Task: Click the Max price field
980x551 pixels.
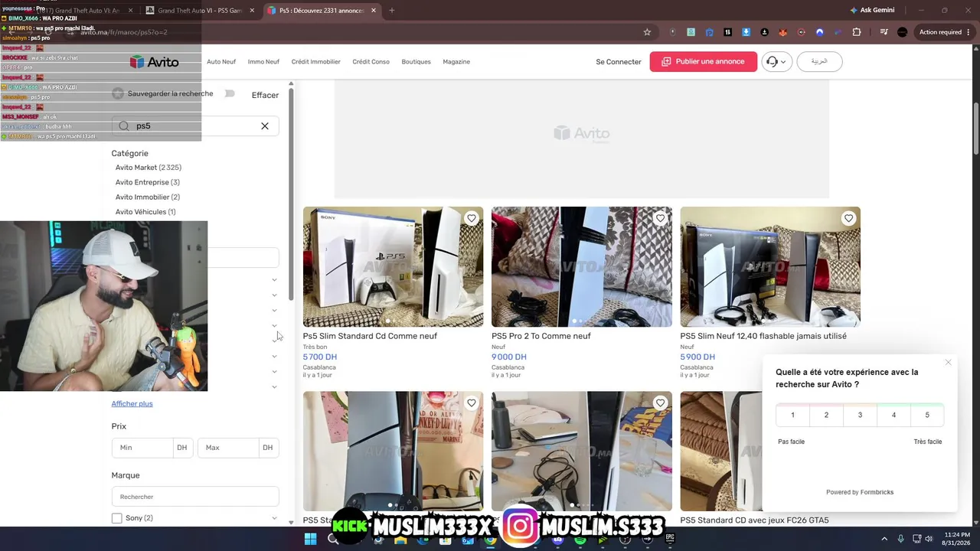Action: (x=228, y=448)
